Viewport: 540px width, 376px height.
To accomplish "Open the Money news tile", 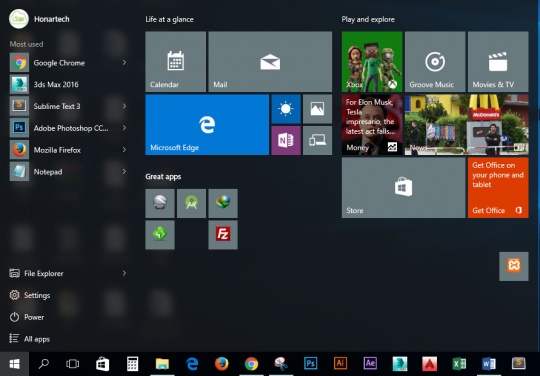I will 372,125.
